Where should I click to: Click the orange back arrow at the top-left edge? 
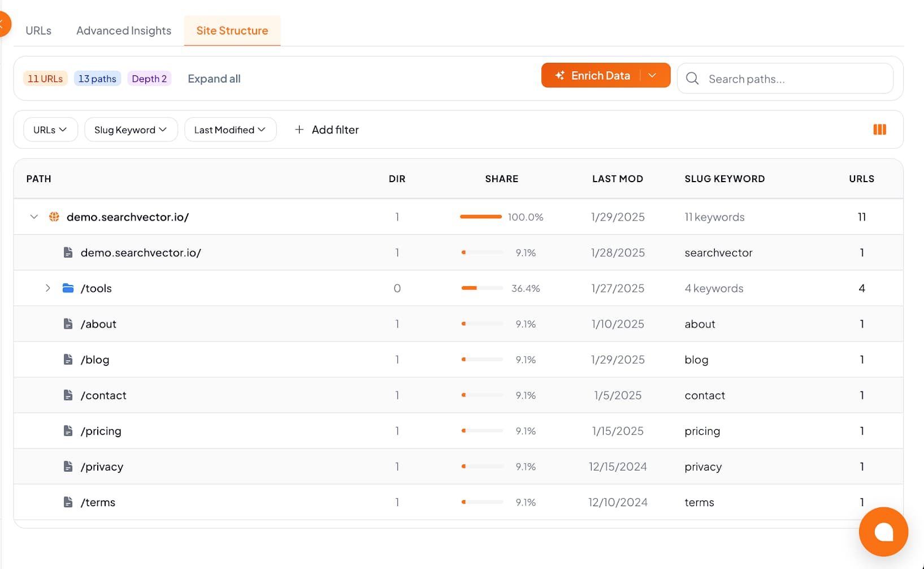pos(5,24)
